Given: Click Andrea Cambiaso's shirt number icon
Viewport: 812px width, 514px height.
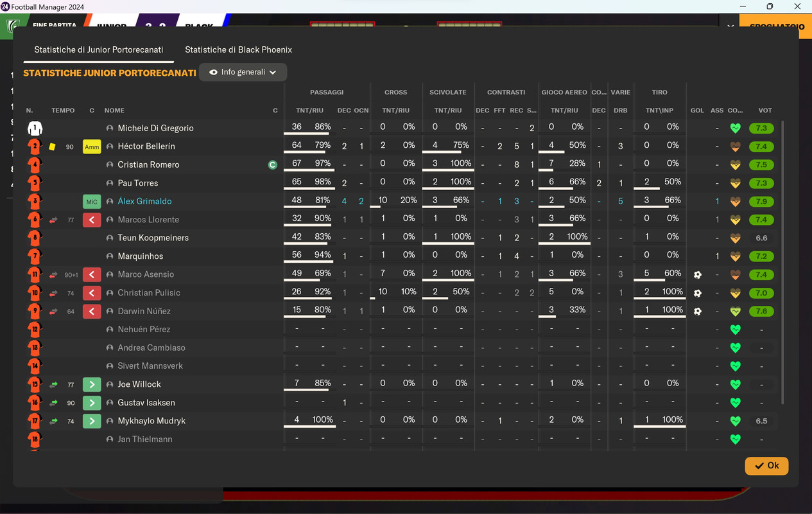Looking at the screenshot, I should pyautogui.click(x=35, y=348).
